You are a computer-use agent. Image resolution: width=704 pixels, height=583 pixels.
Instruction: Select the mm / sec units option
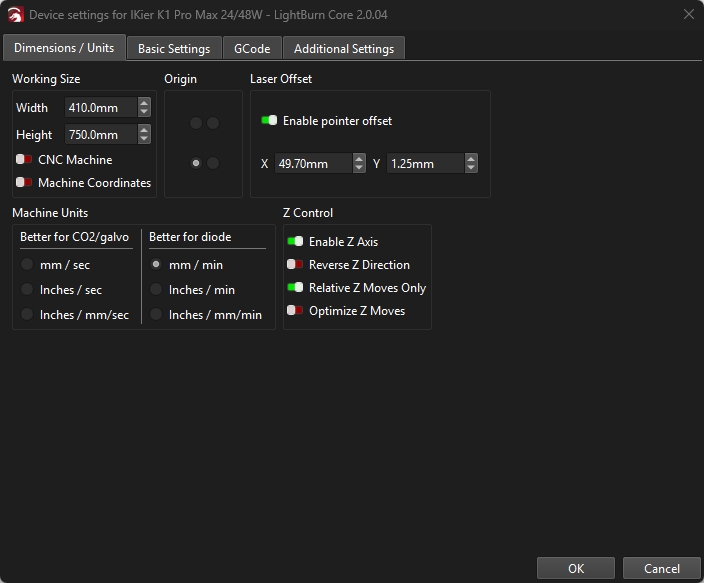27,265
